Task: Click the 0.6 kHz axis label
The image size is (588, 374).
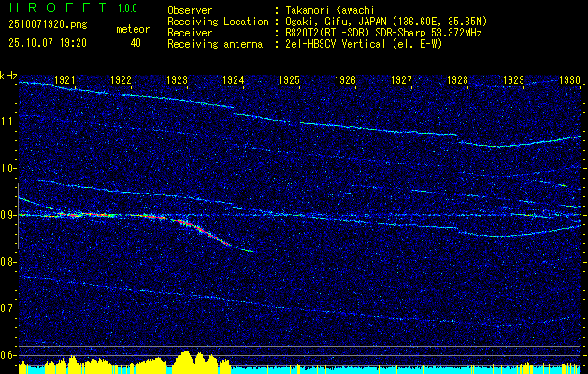Action: point(8,355)
